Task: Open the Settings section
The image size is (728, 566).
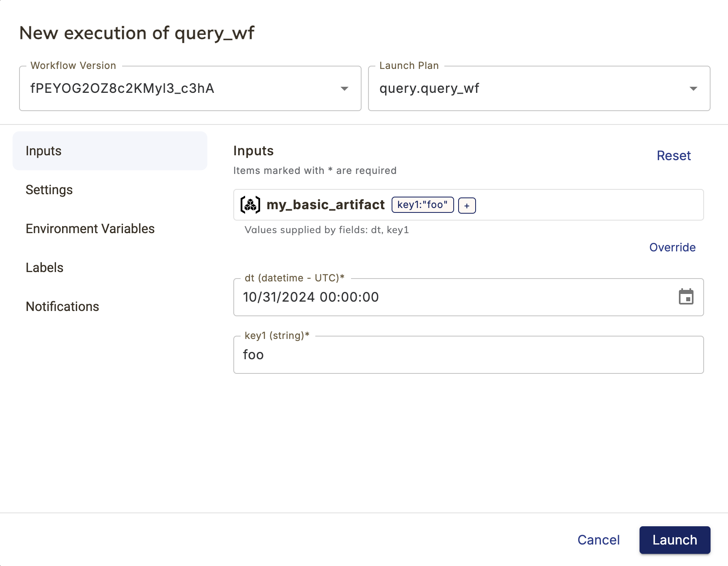Action: coord(49,189)
